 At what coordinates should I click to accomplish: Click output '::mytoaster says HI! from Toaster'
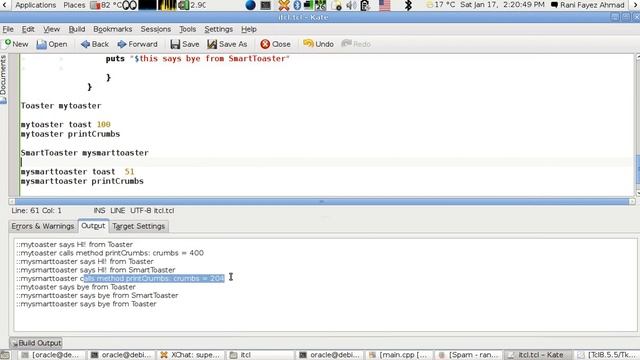(x=74, y=244)
